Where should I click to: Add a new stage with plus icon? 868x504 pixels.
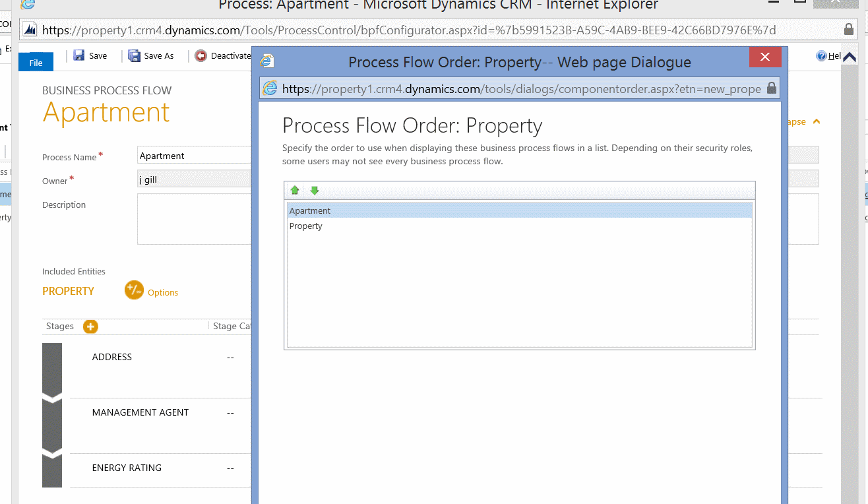click(x=90, y=327)
